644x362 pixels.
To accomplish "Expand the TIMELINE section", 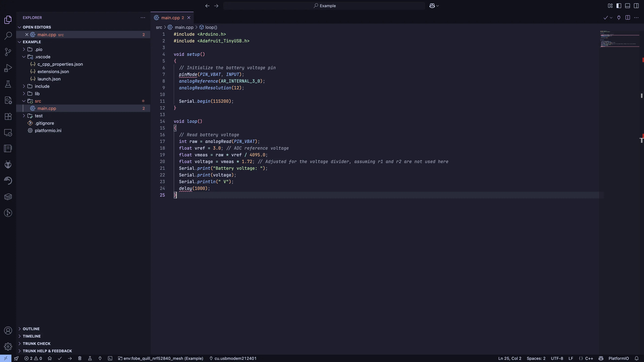I will (32, 336).
